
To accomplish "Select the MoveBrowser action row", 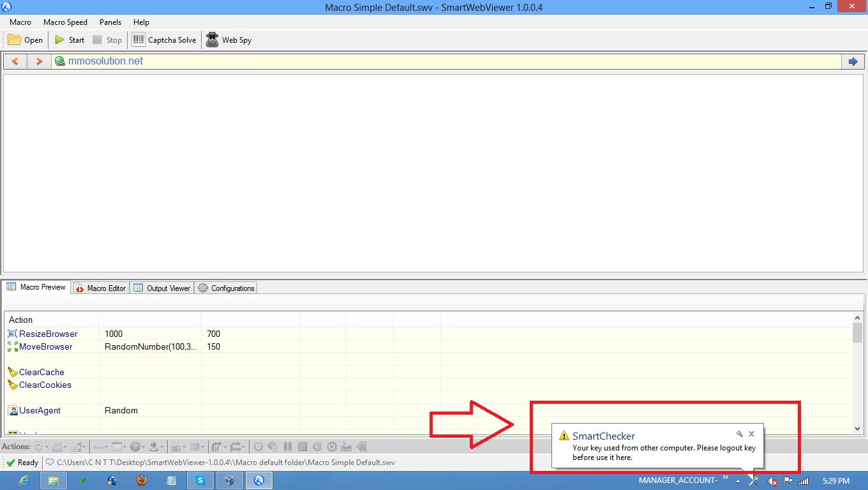I will pyautogui.click(x=429, y=346).
